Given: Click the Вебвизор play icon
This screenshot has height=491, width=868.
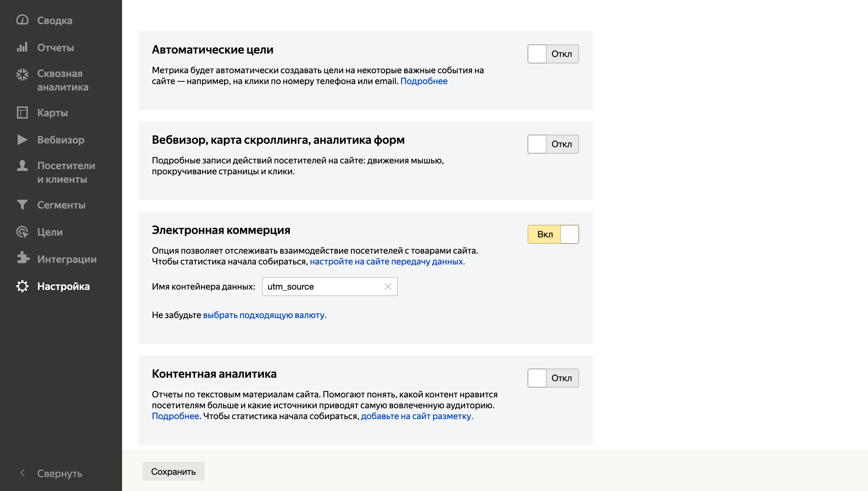Looking at the screenshot, I should click(22, 139).
